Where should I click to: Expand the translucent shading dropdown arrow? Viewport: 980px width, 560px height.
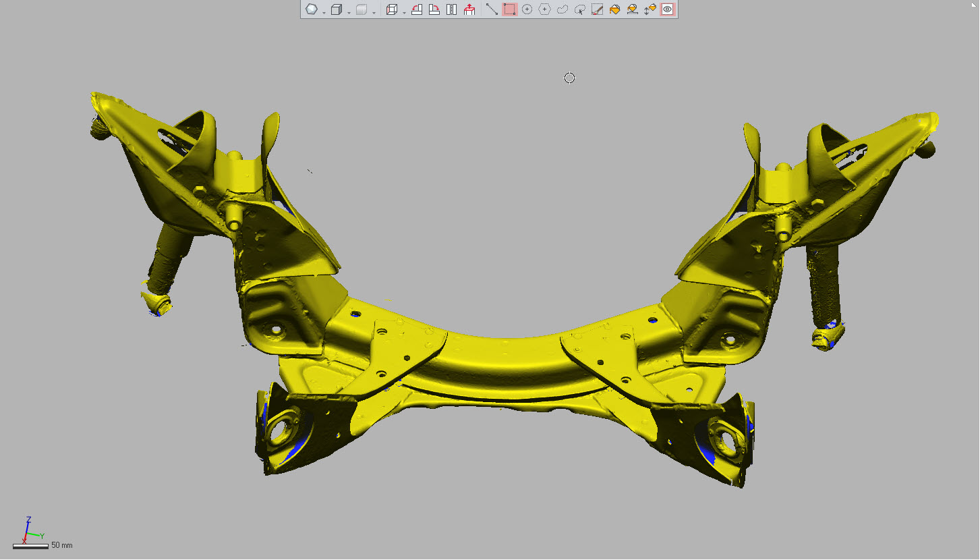(x=374, y=12)
